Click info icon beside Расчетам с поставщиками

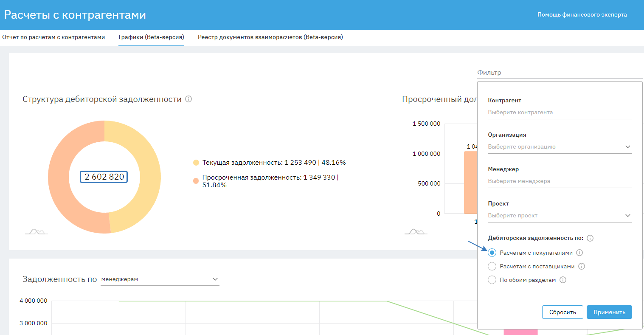pyautogui.click(x=582, y=266)
